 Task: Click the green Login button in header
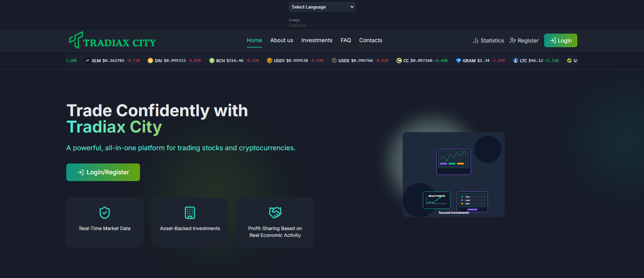[561, 40]
